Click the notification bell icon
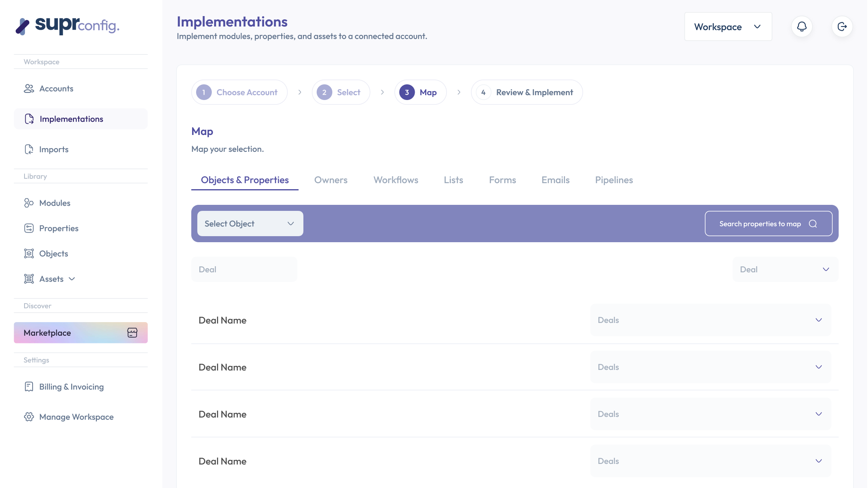 (x=802, y=27)
